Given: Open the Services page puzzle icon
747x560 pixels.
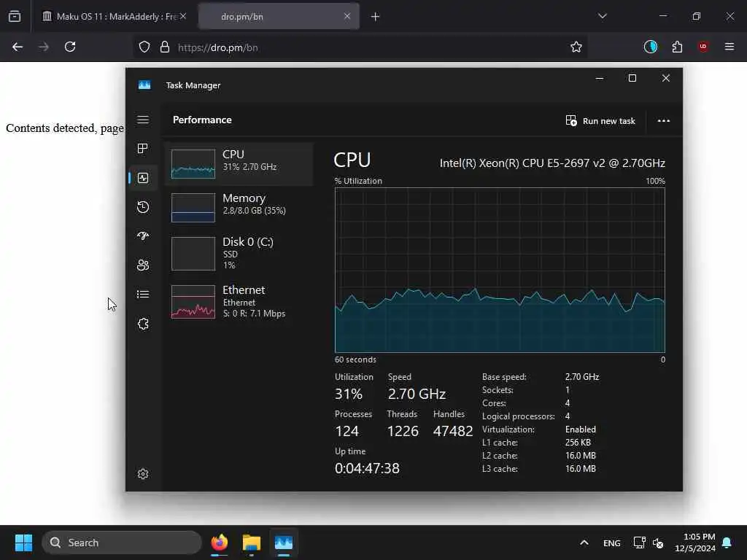Looking at the screenshot, I should click(x=143, y=324).
